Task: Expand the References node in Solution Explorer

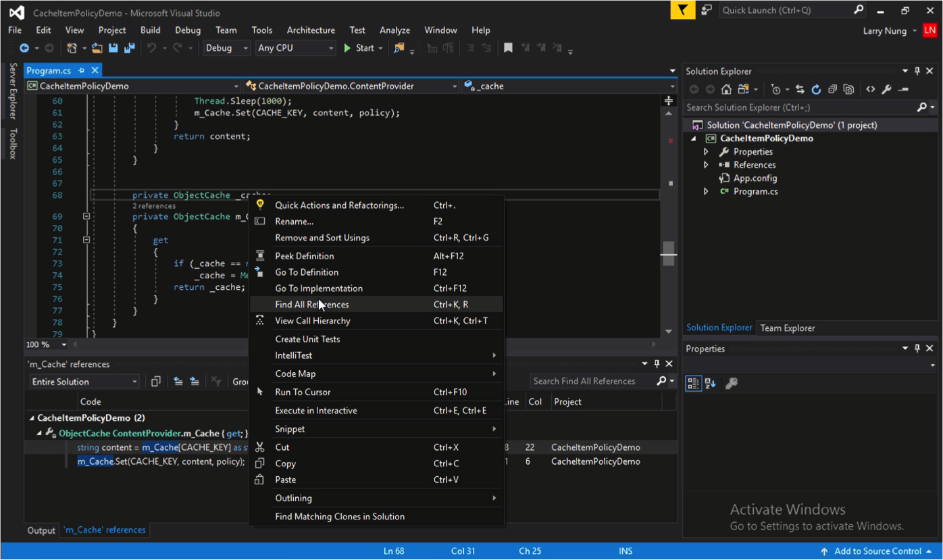Action: click(x=707, y=165)
